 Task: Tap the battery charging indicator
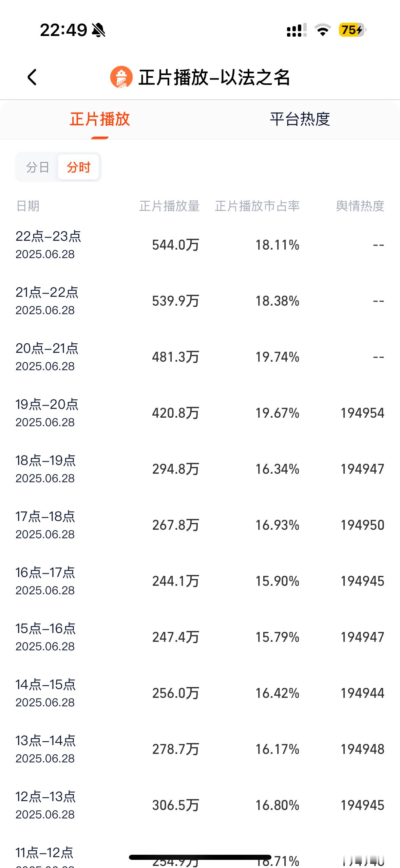click(353, 30)
